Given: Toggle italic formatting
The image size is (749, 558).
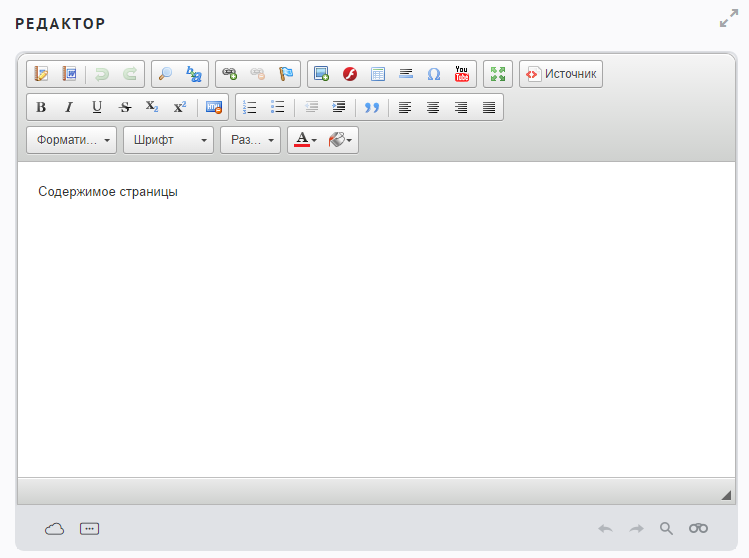Looking at the screenshot, I should pyautogui.click(x=69, y=107).
